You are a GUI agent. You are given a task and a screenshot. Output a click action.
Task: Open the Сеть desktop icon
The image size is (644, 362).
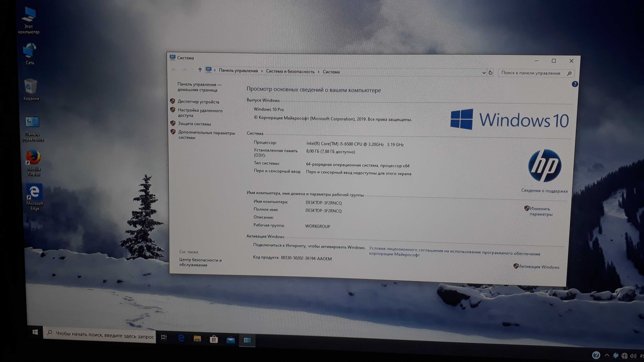point(30,53)
